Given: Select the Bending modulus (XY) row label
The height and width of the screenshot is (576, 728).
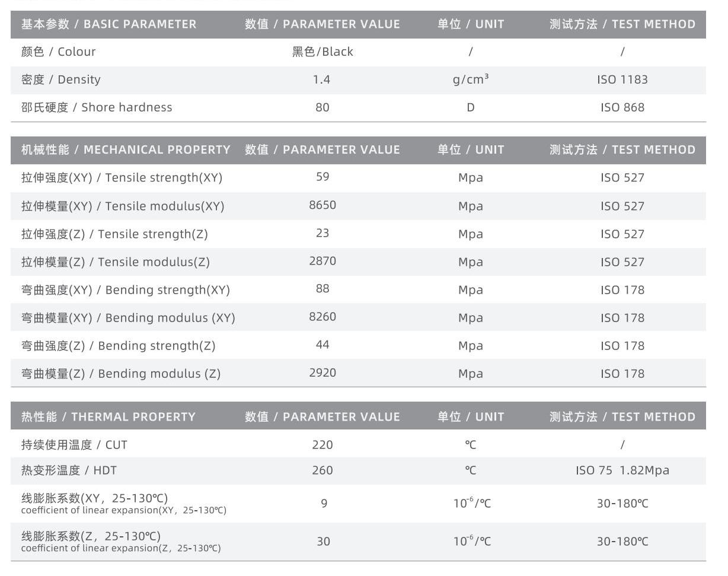Looking at the screenshot, I should (x=128, y=318).
